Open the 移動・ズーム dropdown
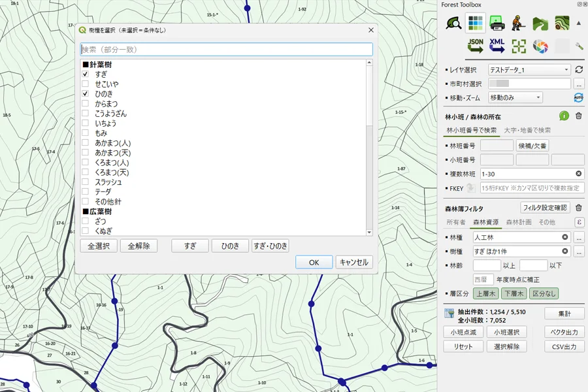588x392 pixels. tap(515, 97)
